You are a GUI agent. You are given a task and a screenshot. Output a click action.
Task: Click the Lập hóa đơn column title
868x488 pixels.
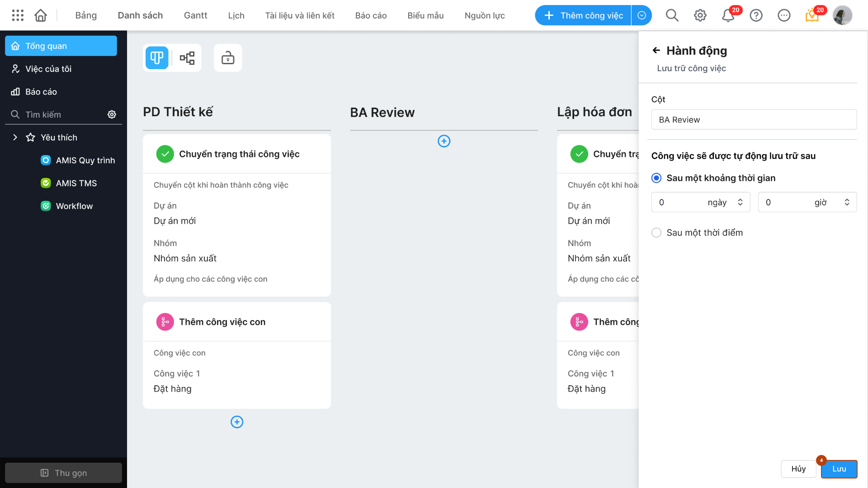click(594, 112)
